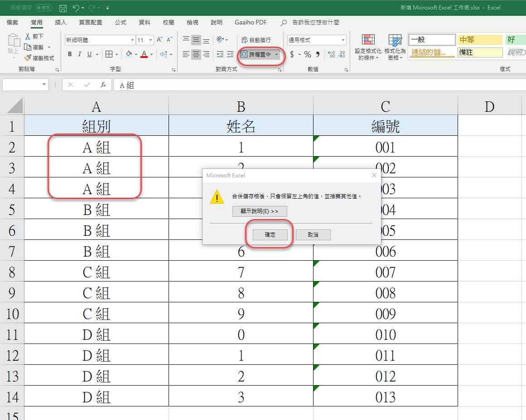This screenshot has width=526, height=420.
Task: Switch to the 插入 ribbon tab
Action: tap(60, 22)
